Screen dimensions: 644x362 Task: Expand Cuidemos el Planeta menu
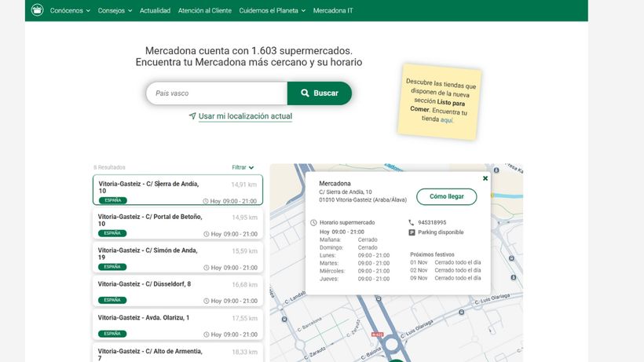[x=272, y=11]
